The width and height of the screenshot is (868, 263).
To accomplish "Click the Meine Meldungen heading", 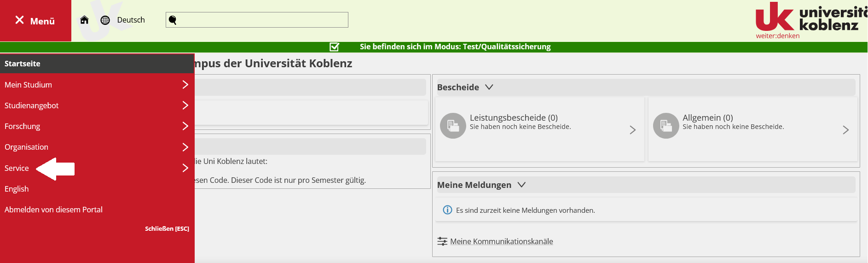I will click(x=474, y=185).
